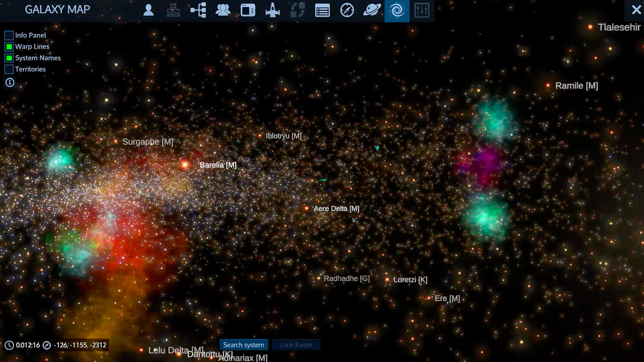Expand the equalizer/settings icon panel
The width and height of the screenshot is (644, 362).
(x=422, y=10)
